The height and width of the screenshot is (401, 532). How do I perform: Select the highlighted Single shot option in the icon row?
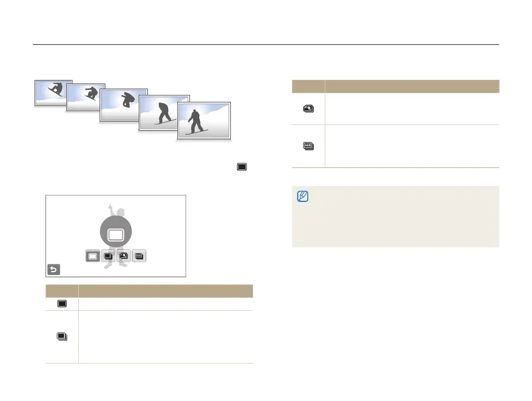click(x=93, y=256)
